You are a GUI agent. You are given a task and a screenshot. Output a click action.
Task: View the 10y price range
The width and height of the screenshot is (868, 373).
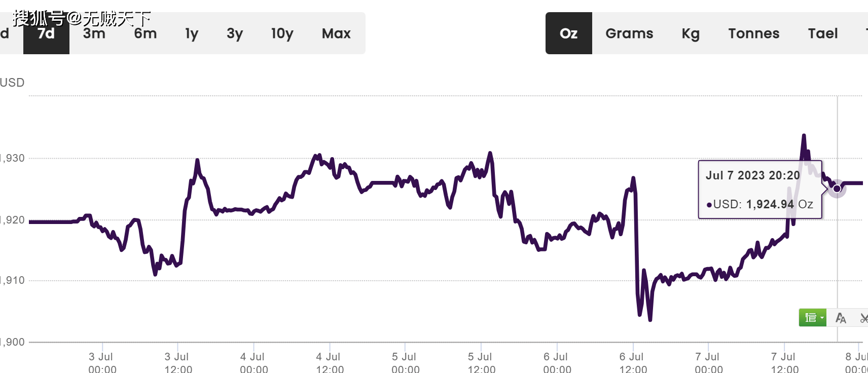coord(282,33)
